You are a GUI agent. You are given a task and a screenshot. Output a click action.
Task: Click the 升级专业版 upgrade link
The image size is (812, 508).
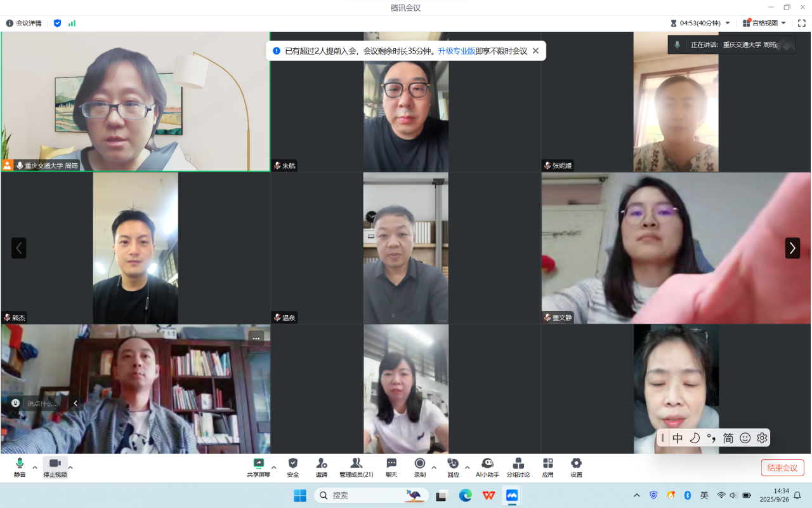456,51
